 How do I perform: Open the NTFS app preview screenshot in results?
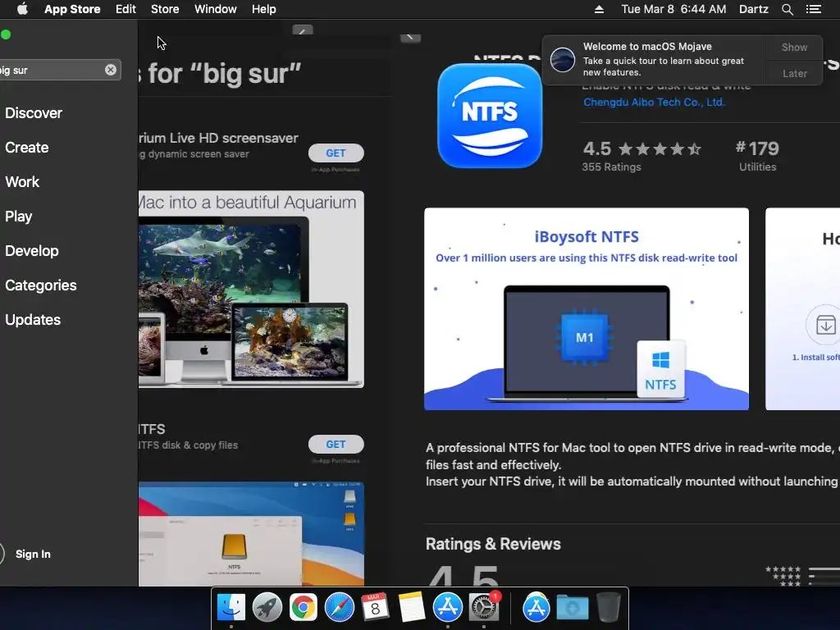tap(251, 534)
